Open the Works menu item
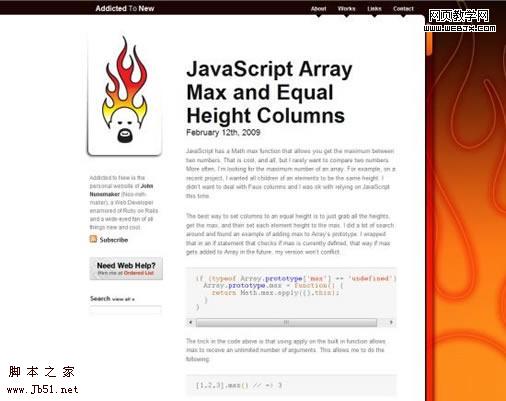This screenshot has height=401, width=506. (346, 9)
